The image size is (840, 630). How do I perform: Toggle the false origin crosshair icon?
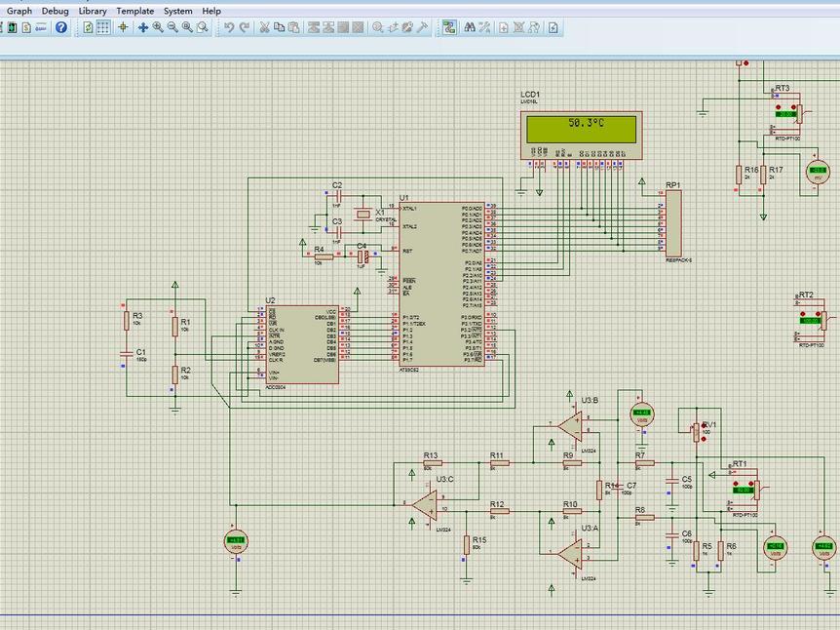click(x=123, y=27)
